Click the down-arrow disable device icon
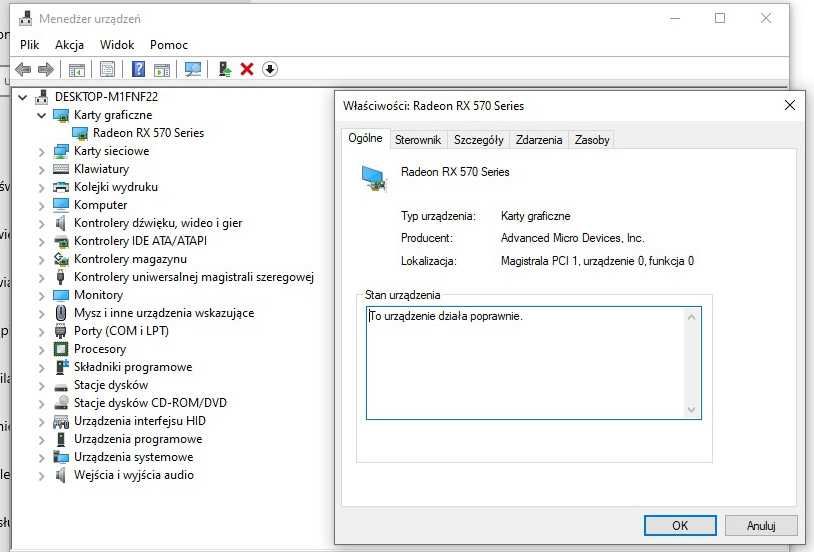814x552 pixels. click(270, 69)
